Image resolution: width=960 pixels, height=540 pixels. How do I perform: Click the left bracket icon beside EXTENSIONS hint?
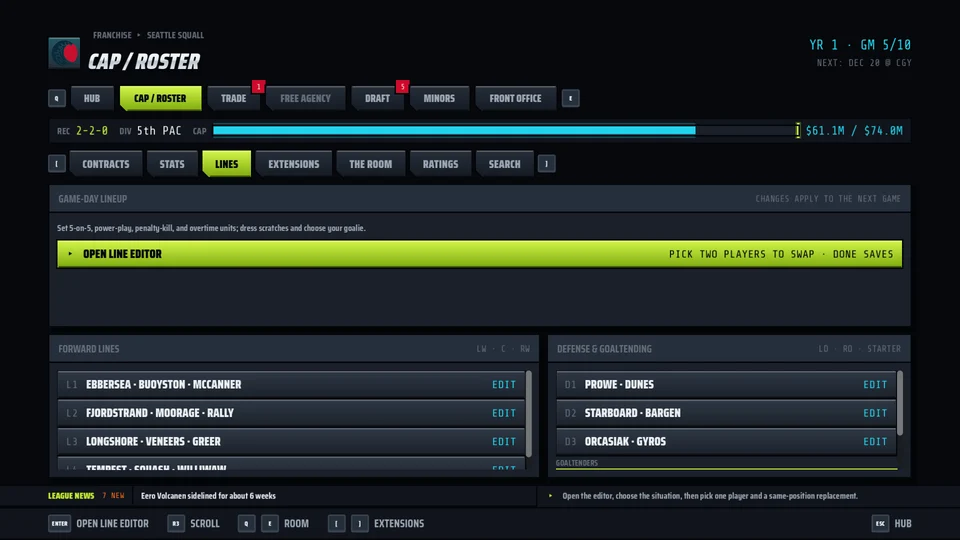point(336,523)
